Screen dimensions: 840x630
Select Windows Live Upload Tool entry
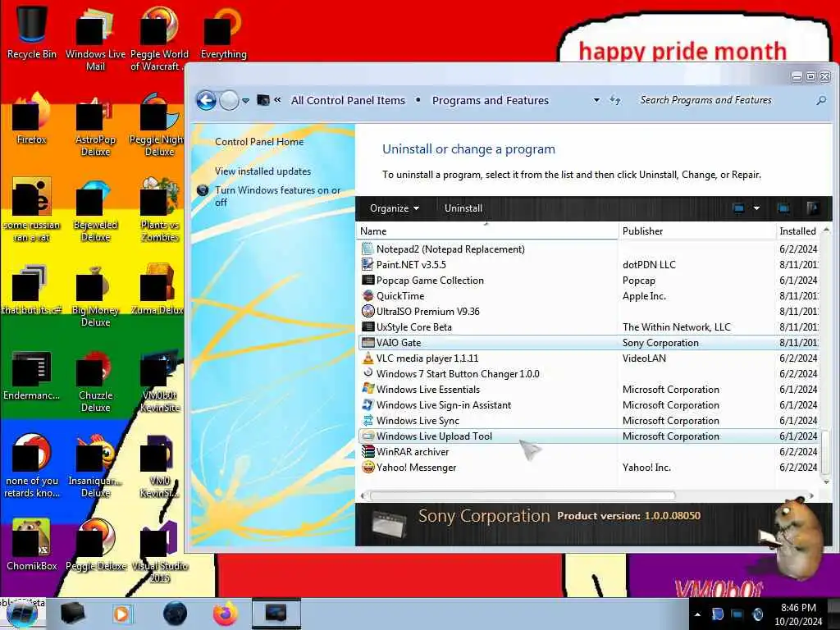click(588, 436)
